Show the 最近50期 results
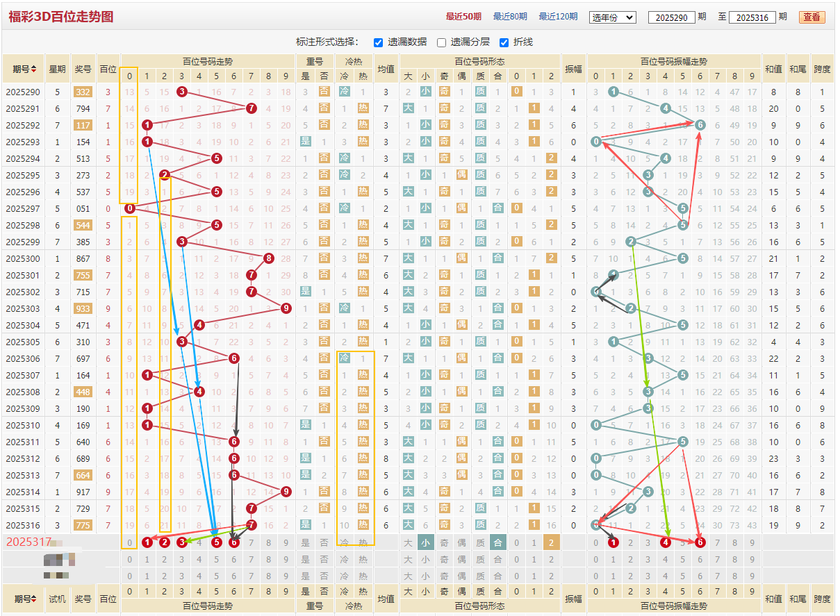This screenshot has width=840, height=616. pos(463,17)
